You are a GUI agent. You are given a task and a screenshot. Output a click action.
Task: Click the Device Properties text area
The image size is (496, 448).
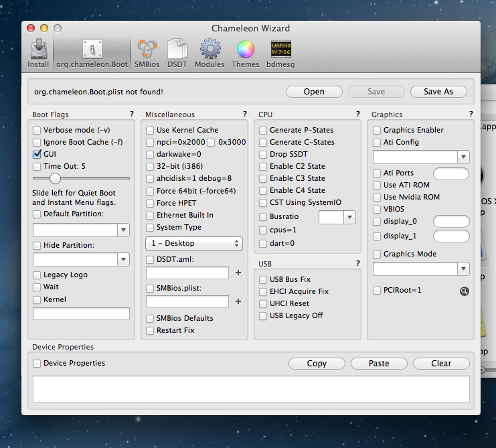point(251,388)
